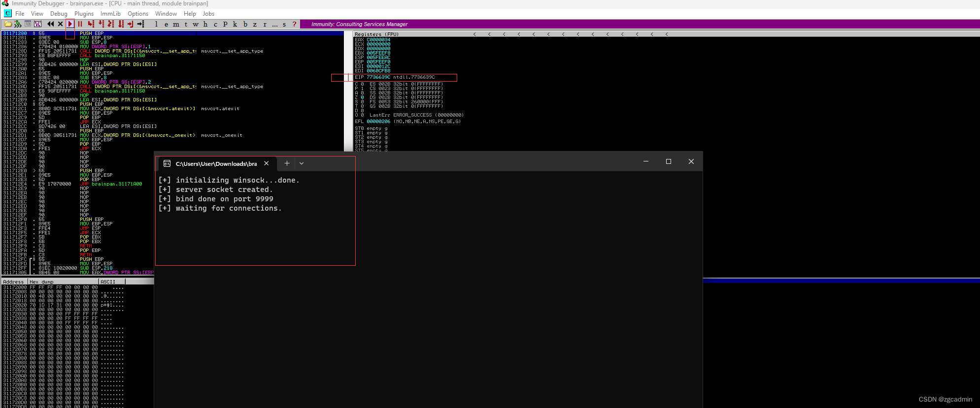Open the ImmLib menu

[x=110, y=14]
